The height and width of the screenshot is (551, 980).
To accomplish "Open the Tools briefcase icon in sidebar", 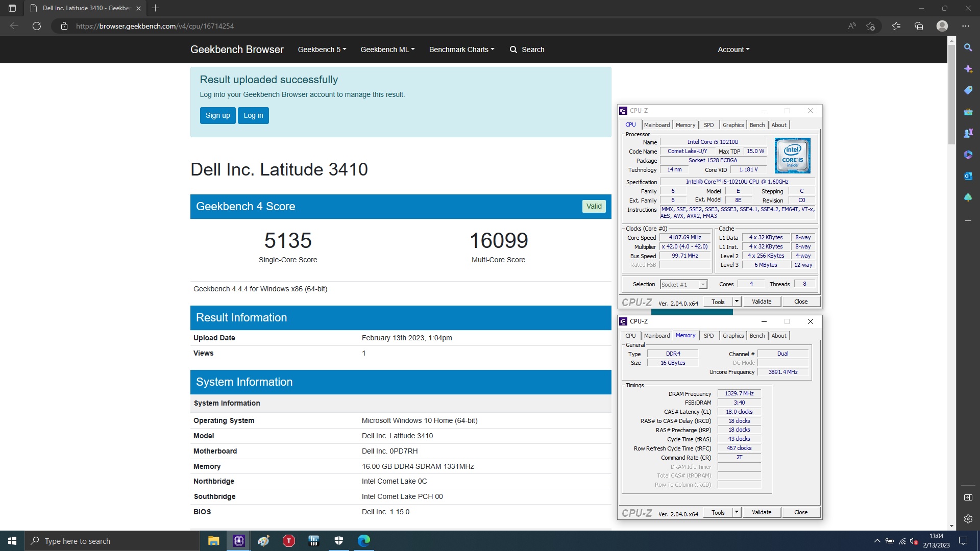I will 968,112.
